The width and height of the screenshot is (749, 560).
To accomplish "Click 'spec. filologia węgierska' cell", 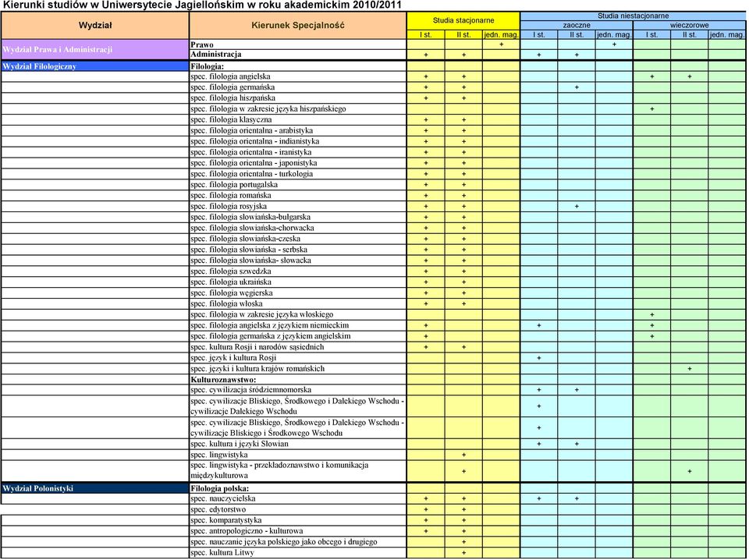I will pos(297,292).
